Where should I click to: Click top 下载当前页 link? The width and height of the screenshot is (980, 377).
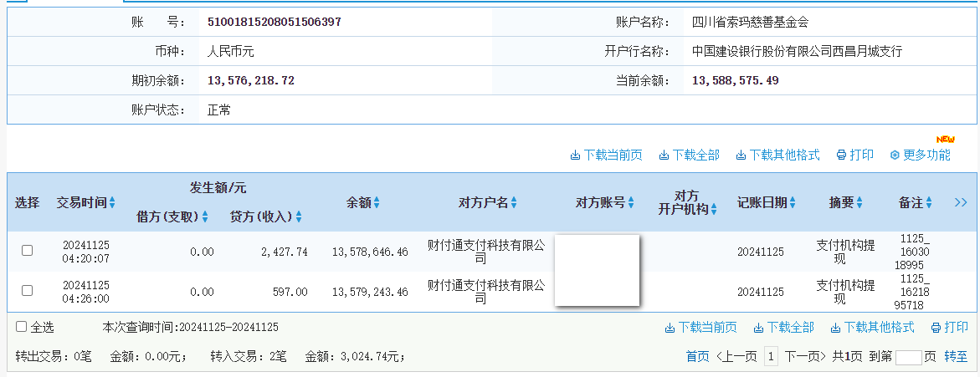(x=613, y=155)
